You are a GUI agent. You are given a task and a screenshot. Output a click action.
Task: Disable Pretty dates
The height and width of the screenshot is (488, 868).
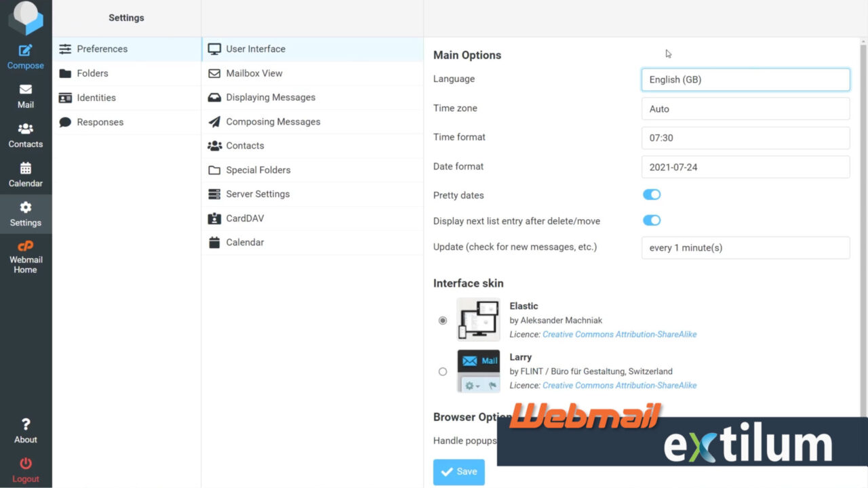tap(651, 195)
